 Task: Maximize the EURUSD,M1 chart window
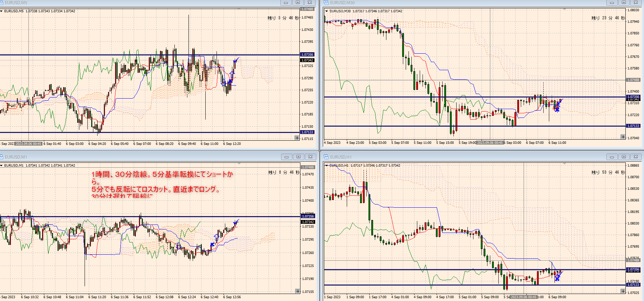click(x=299, y=157)
